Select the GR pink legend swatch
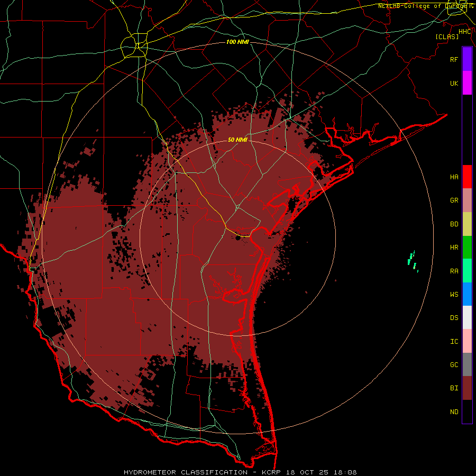Image resolution: width=476 pixels, height=476 pixels. 467,200
